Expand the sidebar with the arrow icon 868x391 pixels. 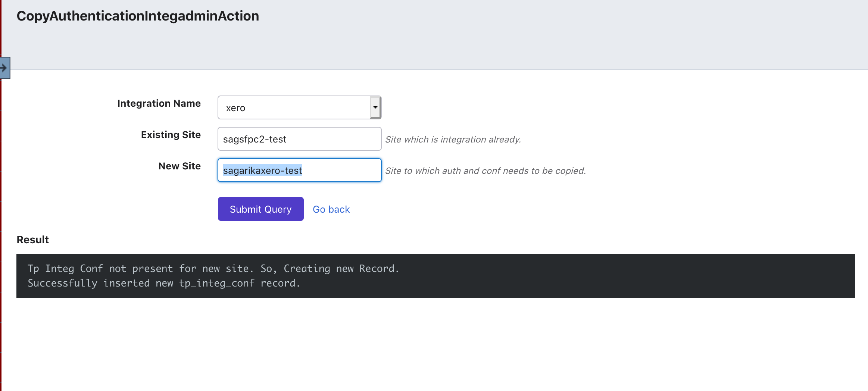pos(4,68)
